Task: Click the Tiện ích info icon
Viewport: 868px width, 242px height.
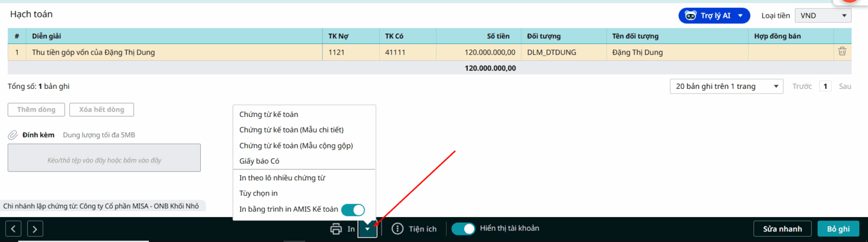Action: point(398,229)
